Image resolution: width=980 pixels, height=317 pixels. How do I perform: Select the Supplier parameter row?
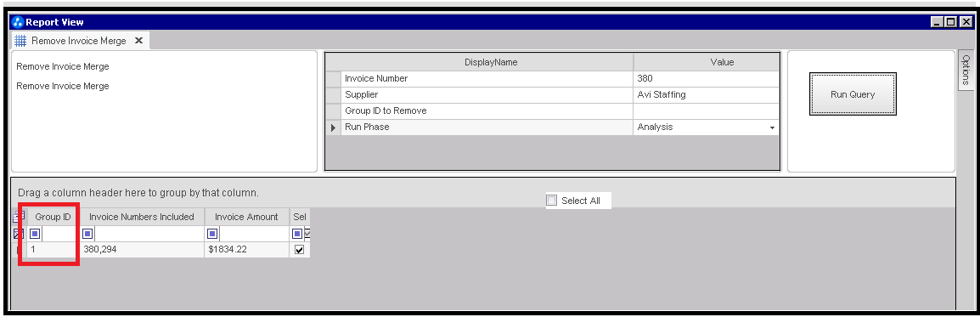(x=553, y=95)
